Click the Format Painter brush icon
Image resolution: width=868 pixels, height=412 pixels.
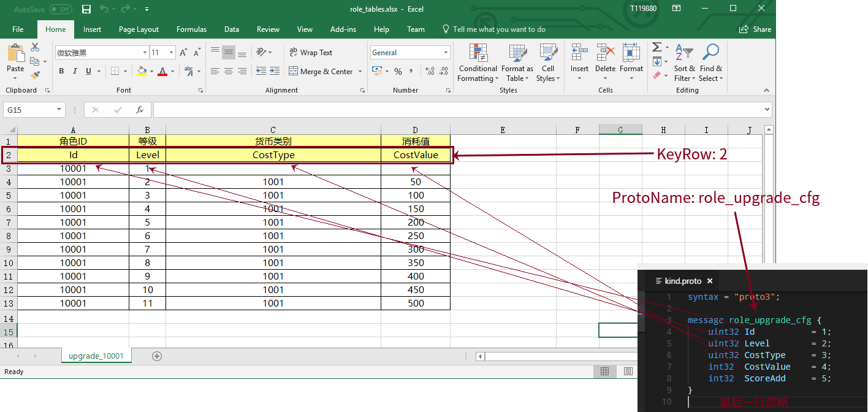(35, 75)
